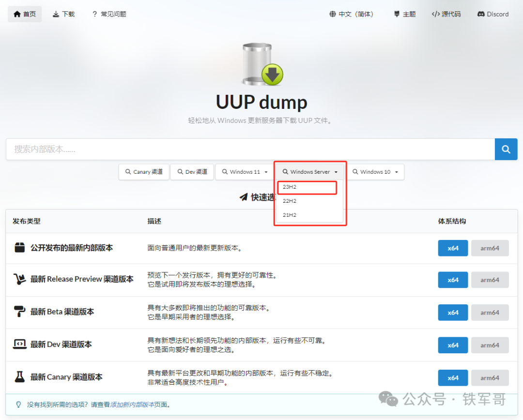Click the 最新 Beta 渠道版本 title
Image resolution: width=523 pixels, height=420 pixels.
62,312
